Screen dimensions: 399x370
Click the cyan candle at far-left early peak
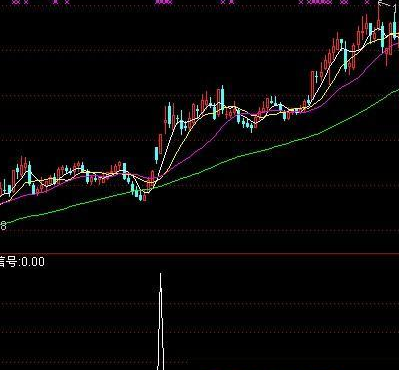[x=29, y=173]
